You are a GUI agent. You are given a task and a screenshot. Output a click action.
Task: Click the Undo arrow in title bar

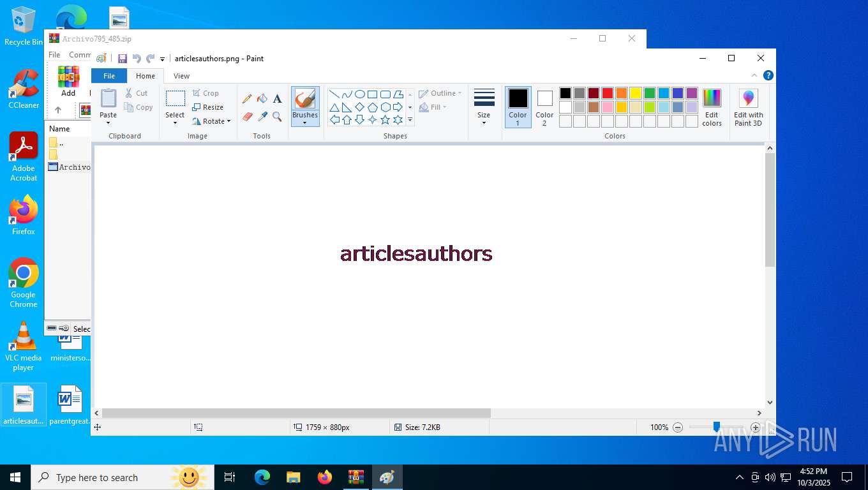point(137,59)
